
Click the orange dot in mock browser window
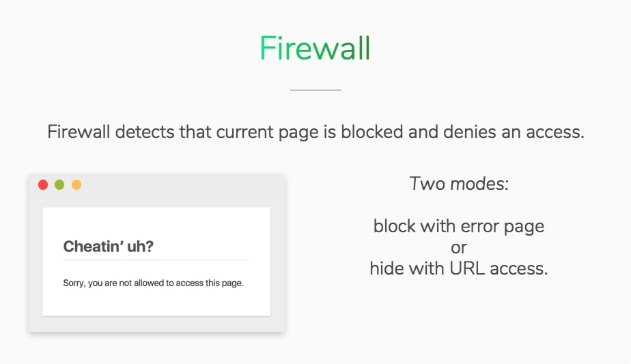coord(76,185)
